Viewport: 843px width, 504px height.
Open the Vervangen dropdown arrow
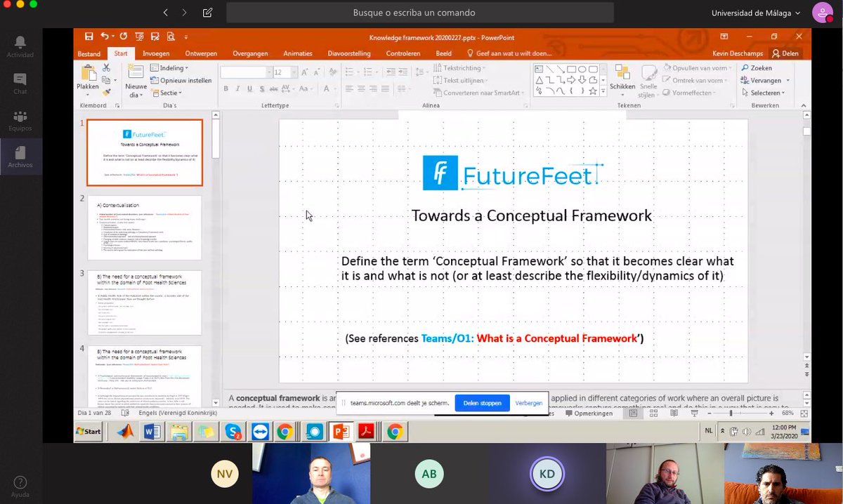click(788, 81)
